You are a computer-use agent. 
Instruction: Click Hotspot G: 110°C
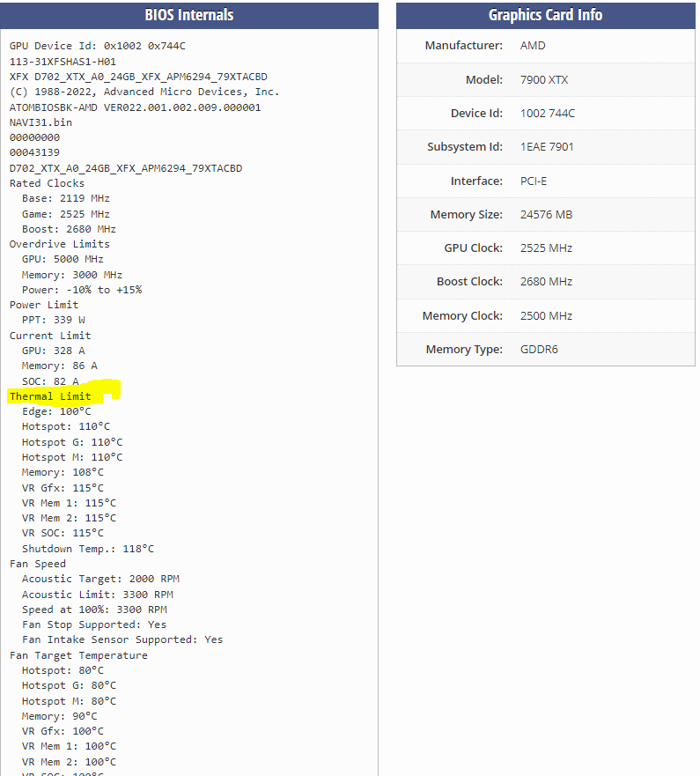(72, 442)
